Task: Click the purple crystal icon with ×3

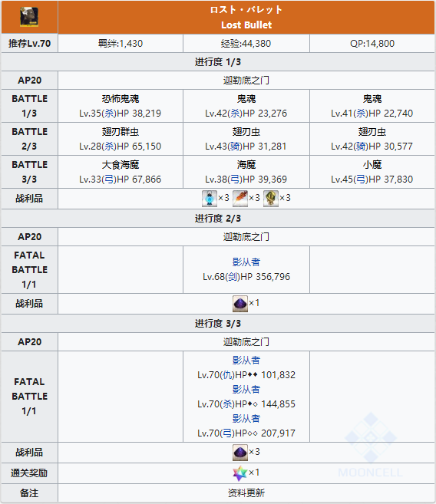Action: (240, 453)
